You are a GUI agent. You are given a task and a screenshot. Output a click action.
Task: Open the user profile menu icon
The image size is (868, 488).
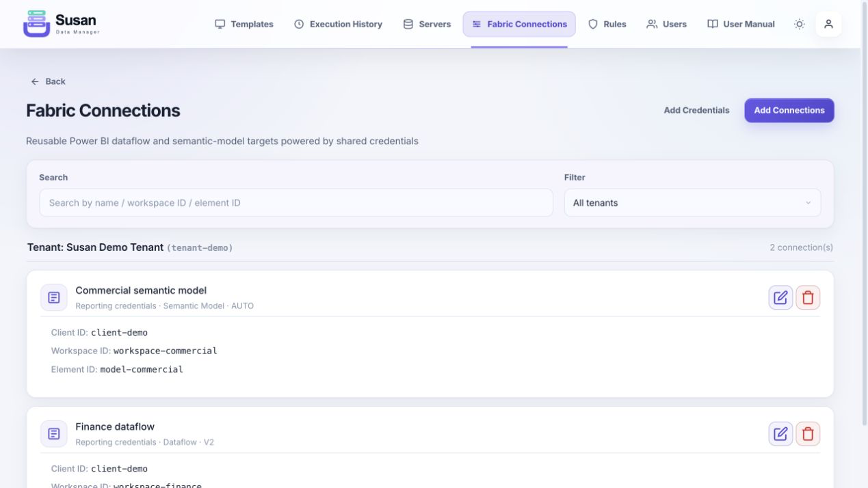[828, 24]
